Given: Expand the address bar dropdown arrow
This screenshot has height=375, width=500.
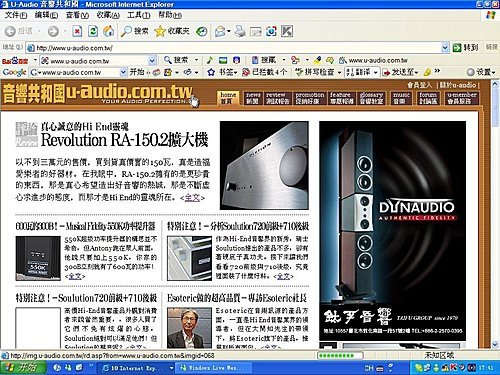Looking at the screenshot, I should coord(445,48).
